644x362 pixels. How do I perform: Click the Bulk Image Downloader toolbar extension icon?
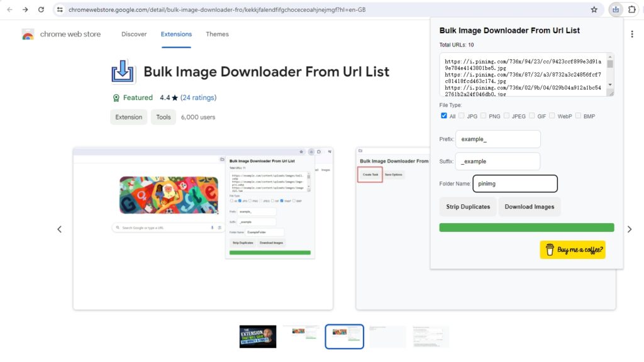(616, 9)
